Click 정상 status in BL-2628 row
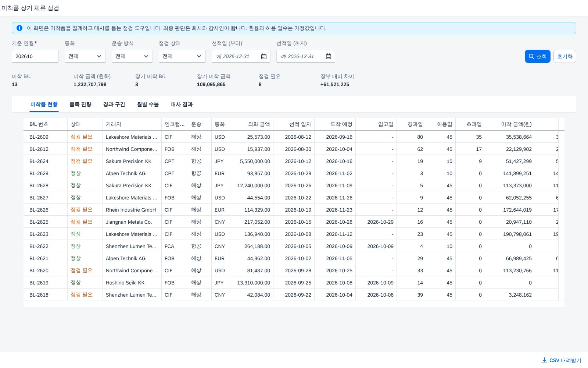The width and height of the screenshot is (588, 368). point(76,185)
